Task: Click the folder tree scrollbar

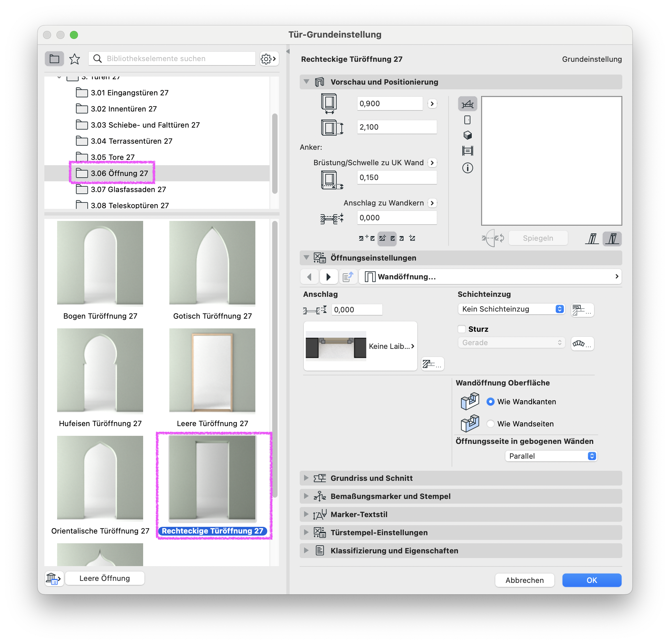Action: coord(275,154)
